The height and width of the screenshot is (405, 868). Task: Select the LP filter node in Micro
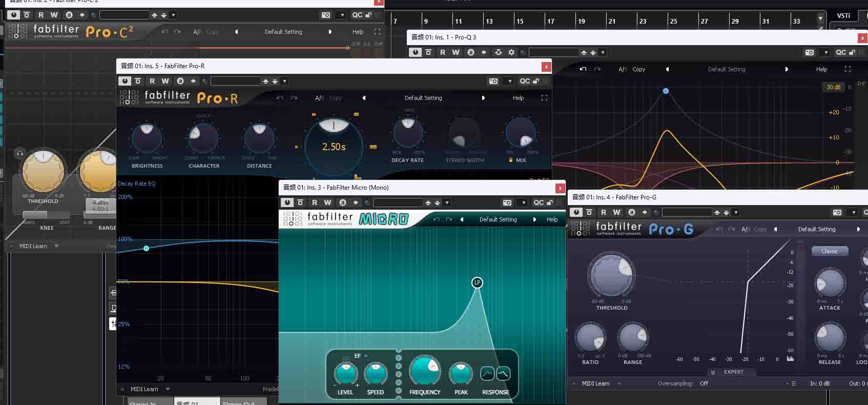tap(477, 282)
